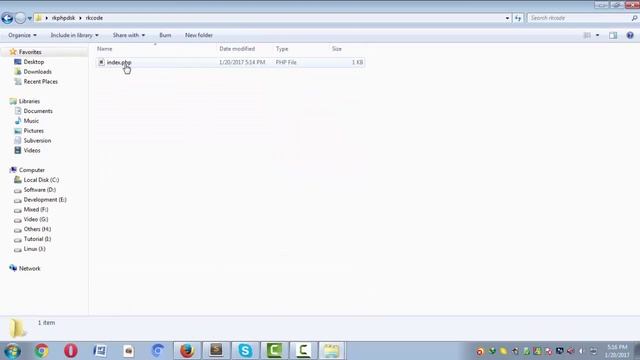Select rkcode in the address breadcrumb

click(x=94, y=18)
